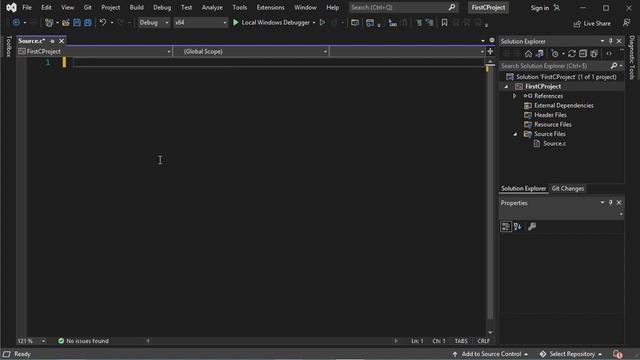Viewport: 640px width, 360px height.
Task: Click the Open File folder icon
Action: [x=66, y=23]
